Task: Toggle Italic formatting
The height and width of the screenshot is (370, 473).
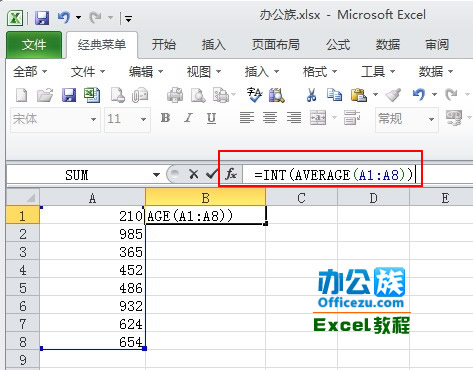Action: click(x=189, y=118)
